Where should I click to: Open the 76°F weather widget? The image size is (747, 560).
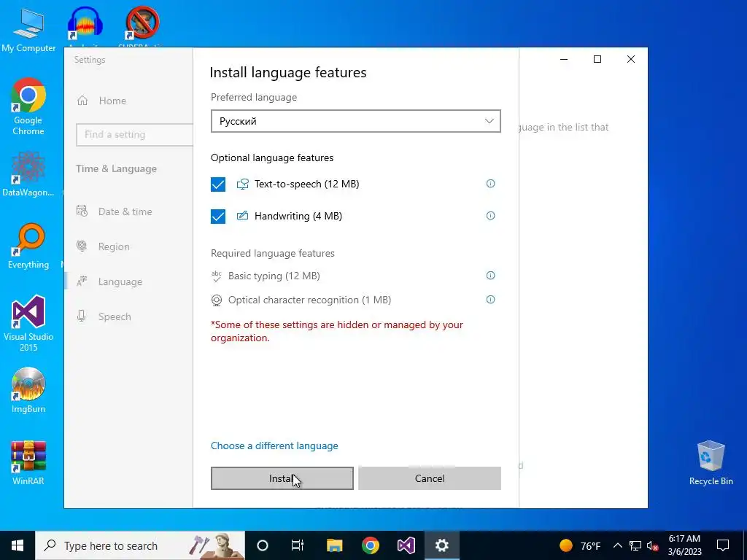580,545
